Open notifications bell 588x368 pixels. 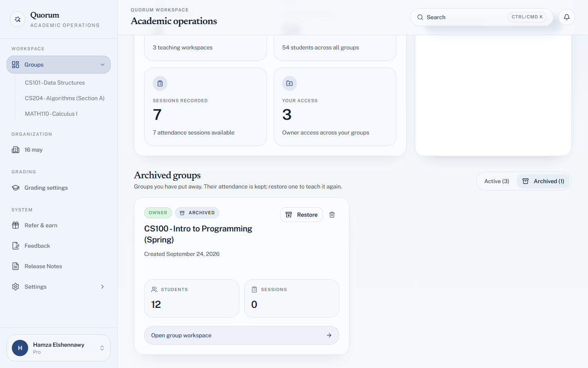pos(567,17)
